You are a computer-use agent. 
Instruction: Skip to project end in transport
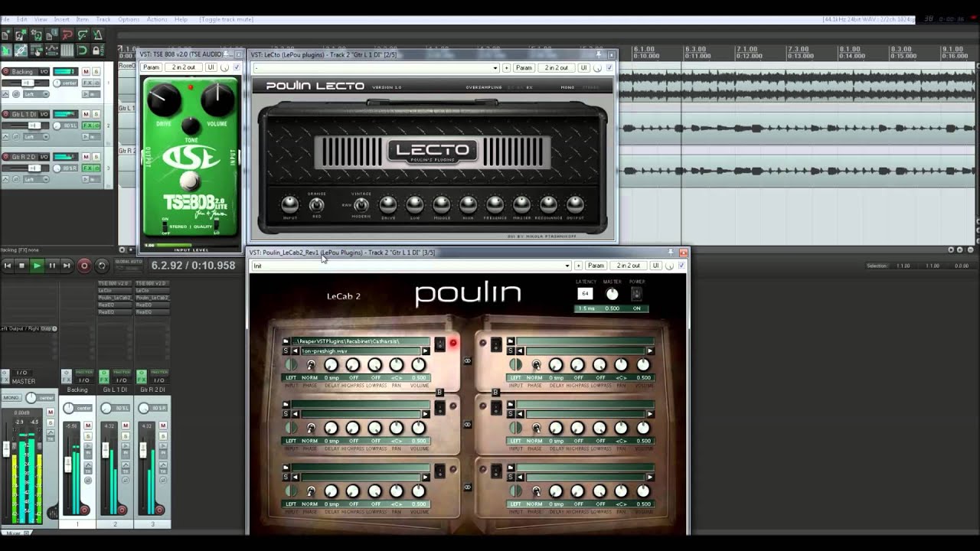pos(67,266)
